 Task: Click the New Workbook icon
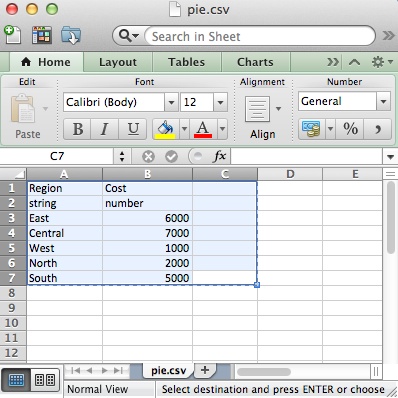point(12,35)
